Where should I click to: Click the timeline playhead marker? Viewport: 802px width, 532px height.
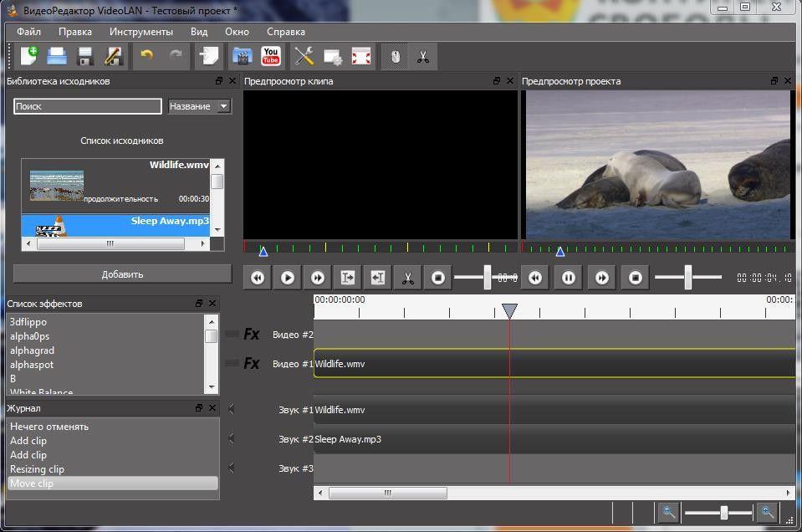509,310
